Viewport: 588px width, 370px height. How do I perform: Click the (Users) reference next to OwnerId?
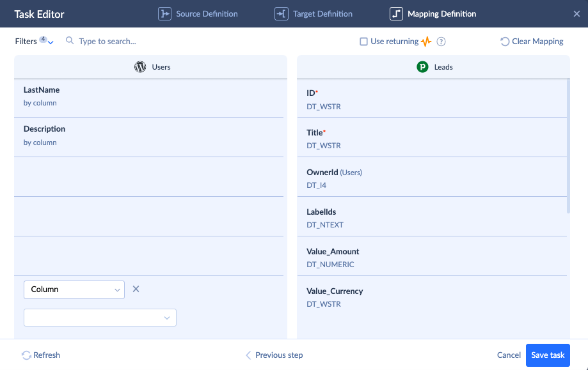pos(351,173)
